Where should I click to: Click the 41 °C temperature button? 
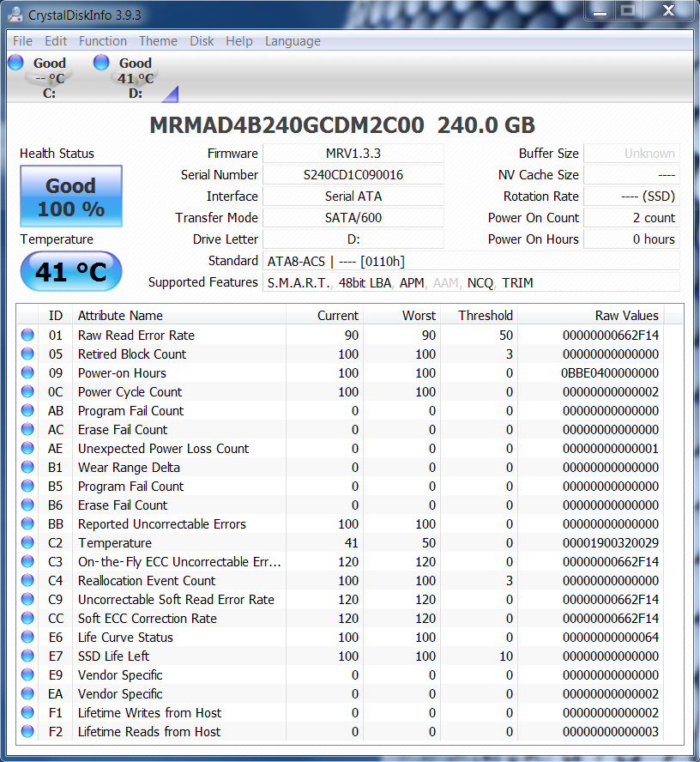point(71,272)
